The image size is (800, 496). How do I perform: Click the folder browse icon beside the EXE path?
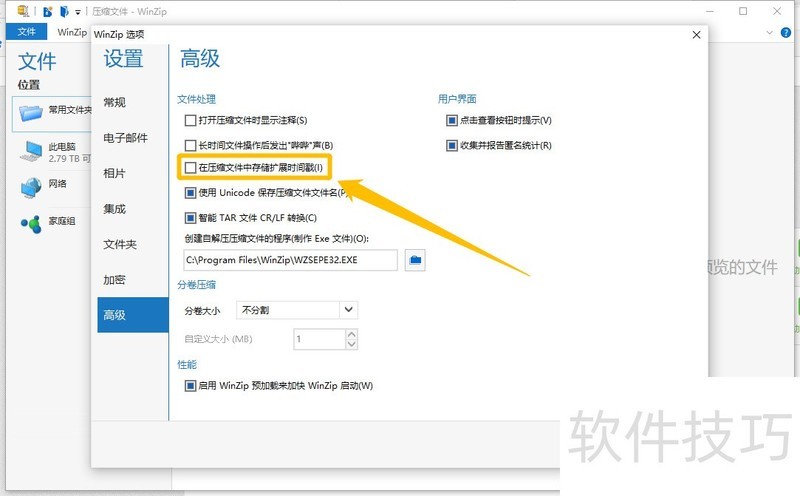[x=415, y=260]
